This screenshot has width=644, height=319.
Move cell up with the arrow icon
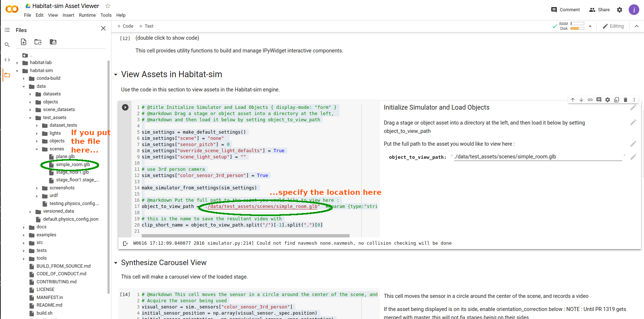tap(573, 100)
